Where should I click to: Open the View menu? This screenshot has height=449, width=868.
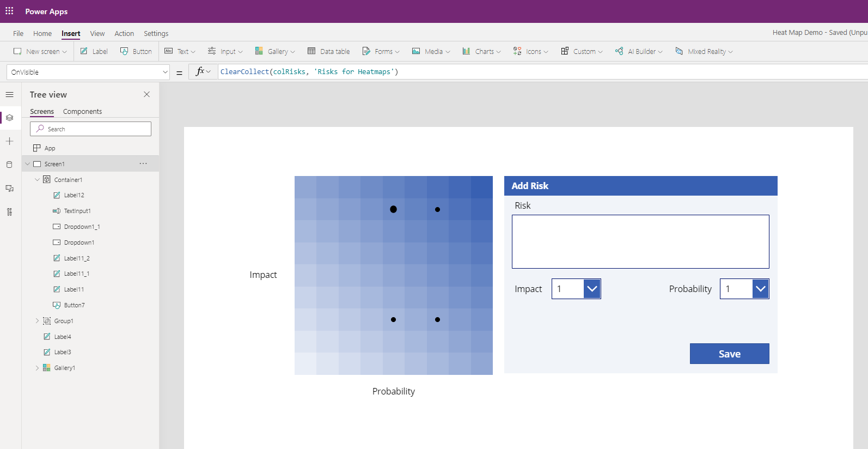pos(97,33)
